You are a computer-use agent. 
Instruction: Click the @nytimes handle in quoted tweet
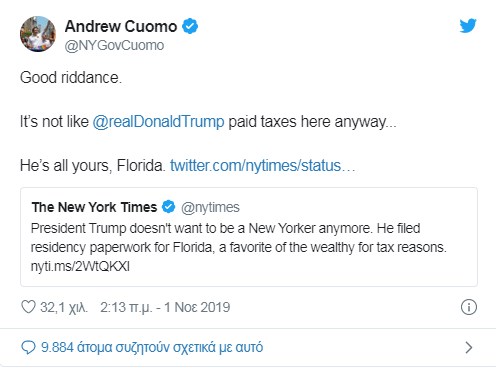coord(210,207)
